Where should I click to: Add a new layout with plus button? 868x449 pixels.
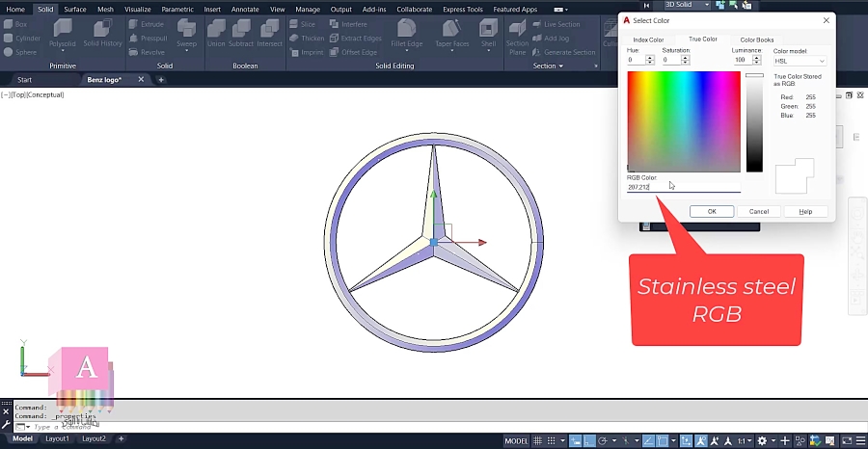121,438
